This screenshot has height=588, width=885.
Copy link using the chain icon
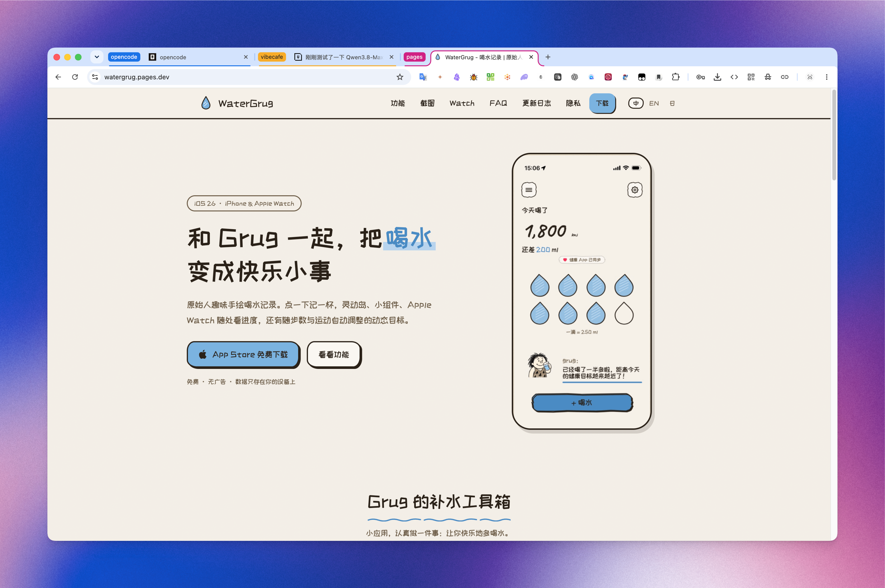tap(785, 77)
